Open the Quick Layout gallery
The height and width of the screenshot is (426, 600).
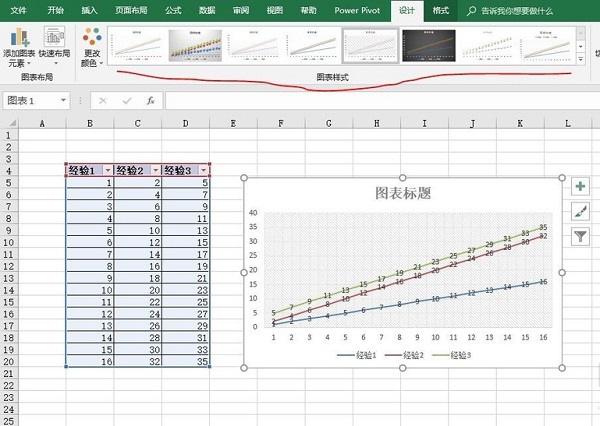54,46
